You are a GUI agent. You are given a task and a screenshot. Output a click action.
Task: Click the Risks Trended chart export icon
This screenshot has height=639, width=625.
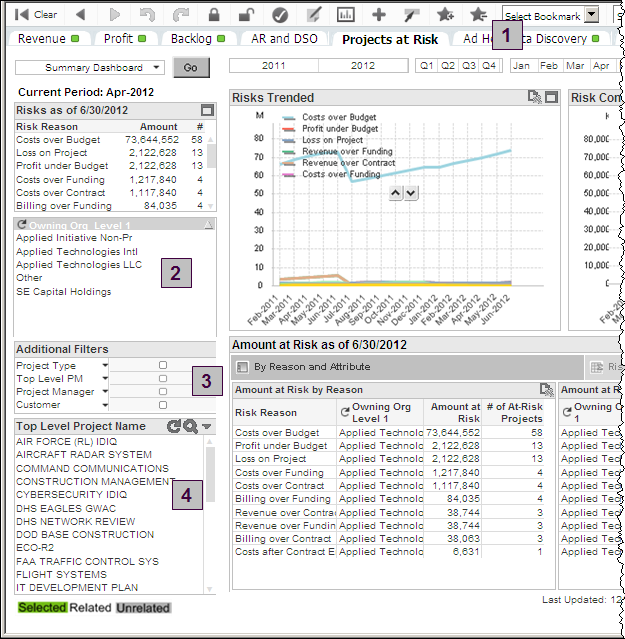pos(536,98)
